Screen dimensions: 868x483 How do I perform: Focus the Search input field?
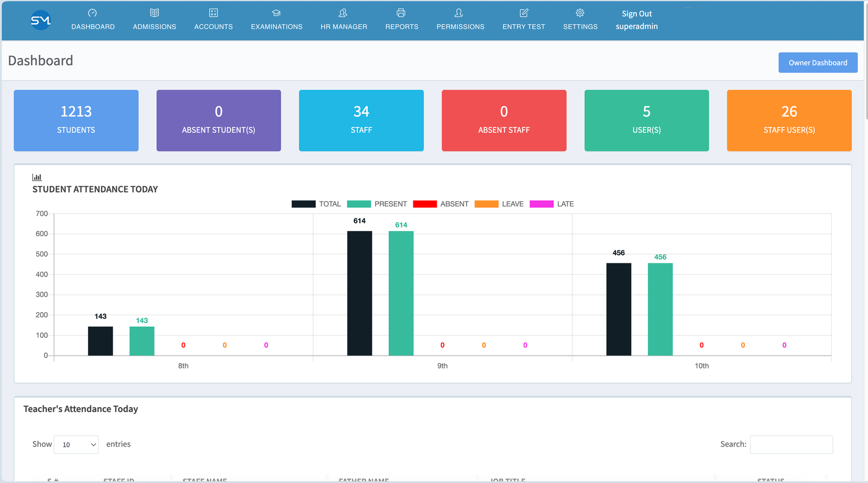[x=792, y=445]
